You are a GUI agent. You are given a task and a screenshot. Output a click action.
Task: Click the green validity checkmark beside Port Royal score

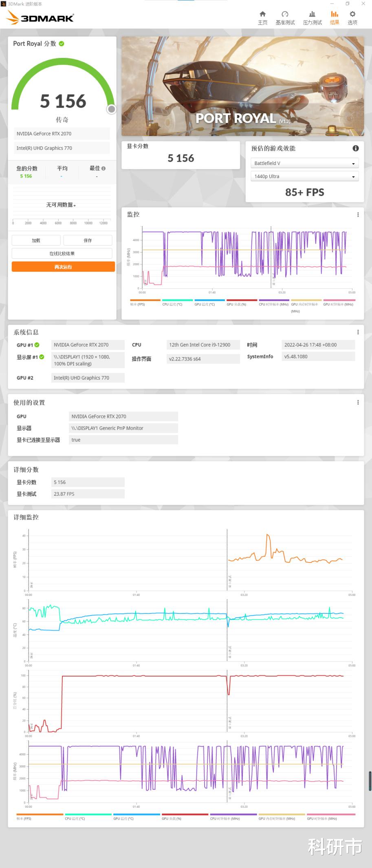click(62, 44)
